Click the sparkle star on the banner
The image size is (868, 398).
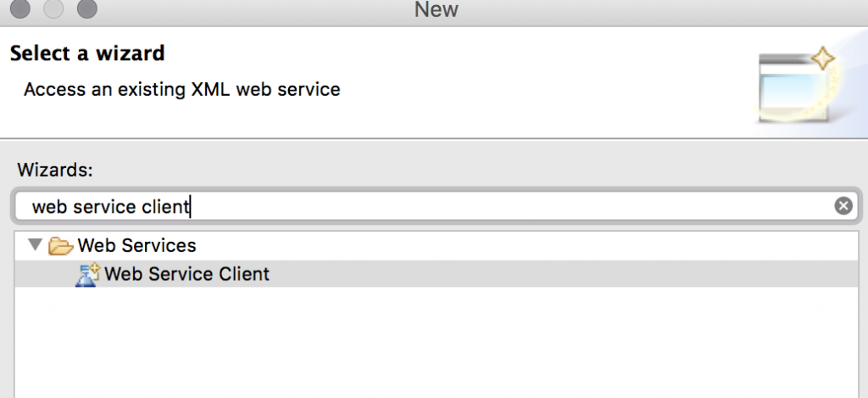[x=823, y=59]
